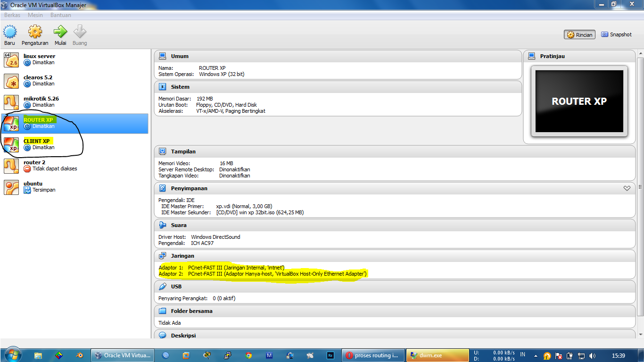This screenshot has height=362, width=644.
Task: Select the ubuntu VM icon
Action: coord(11,187)
